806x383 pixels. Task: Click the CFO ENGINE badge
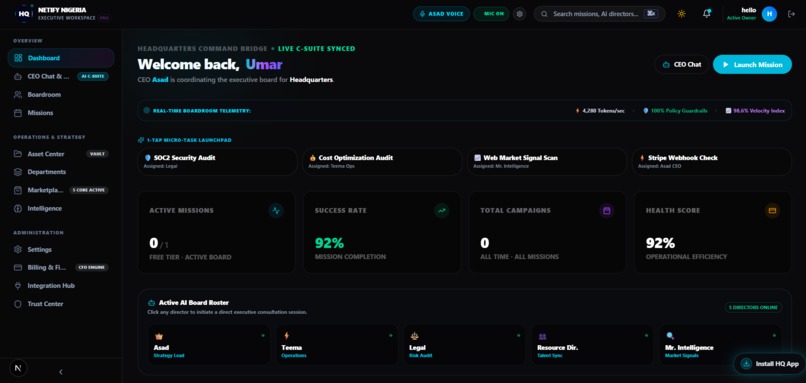click(x=92, y=267)
